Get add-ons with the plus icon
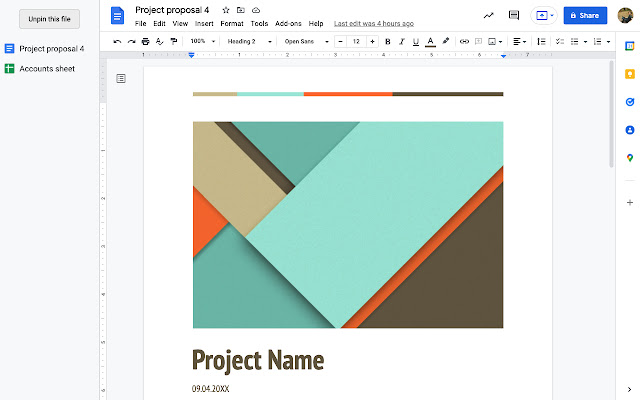Image resolution: width=640 pixels, height=400 pixels. 630,202
